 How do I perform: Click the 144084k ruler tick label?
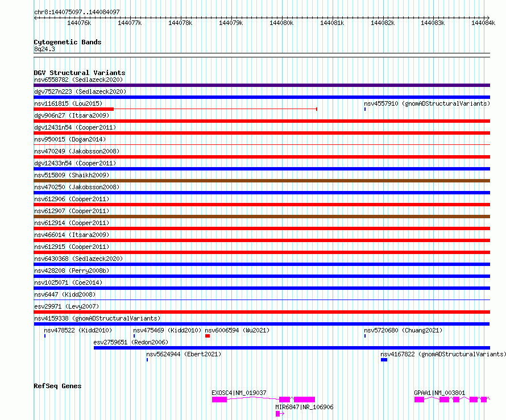[483, 23]
